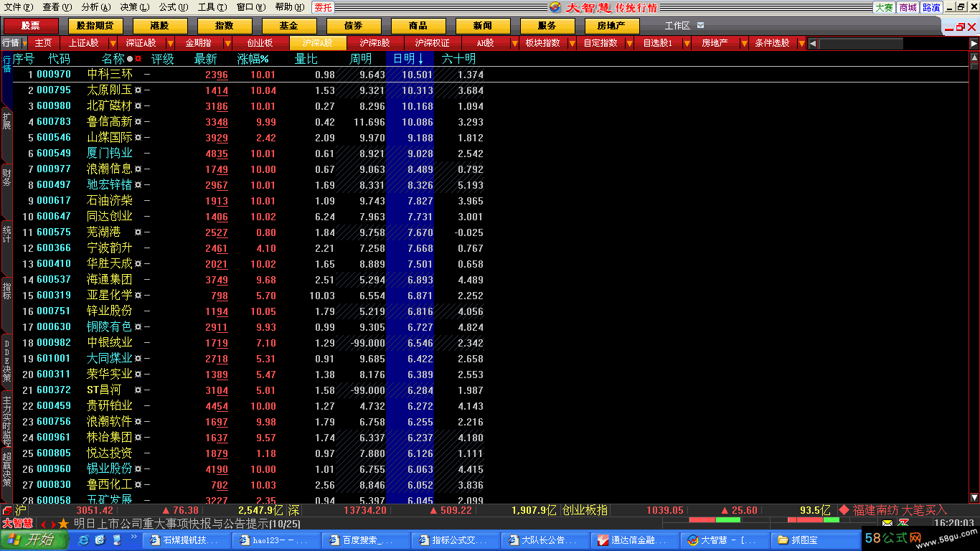This screenshot has width=980, height=551.
Task: Click stock code 600575
Action: click(54, 232)
